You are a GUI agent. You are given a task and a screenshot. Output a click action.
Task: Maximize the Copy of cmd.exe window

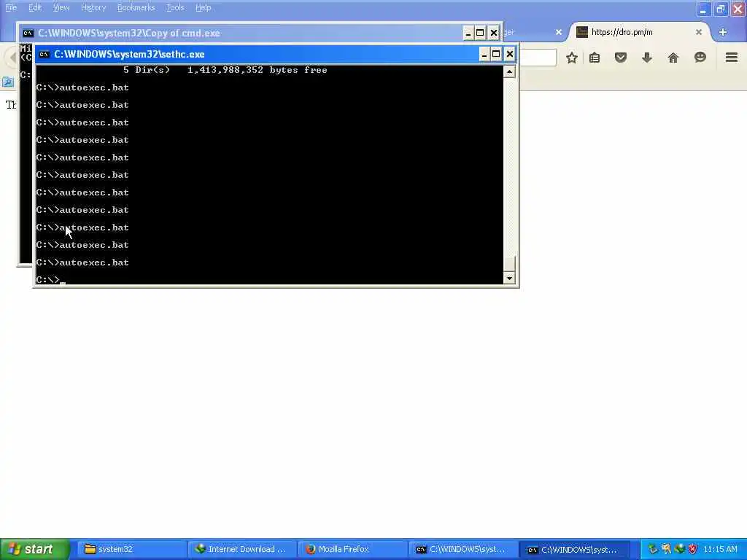pos(480,33)
